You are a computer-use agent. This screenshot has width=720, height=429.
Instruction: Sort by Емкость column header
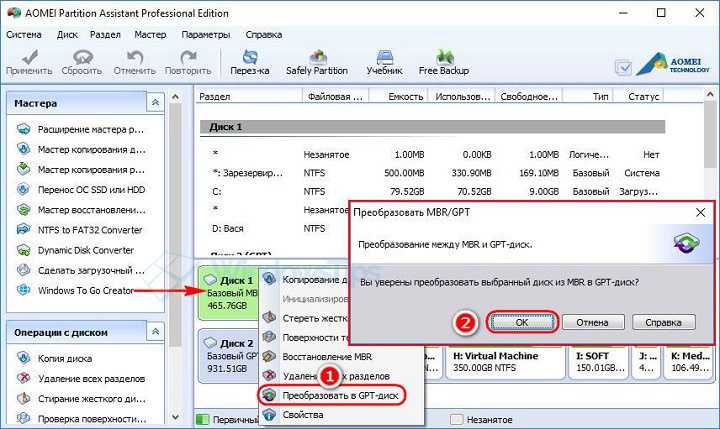[x=399, y=96]
